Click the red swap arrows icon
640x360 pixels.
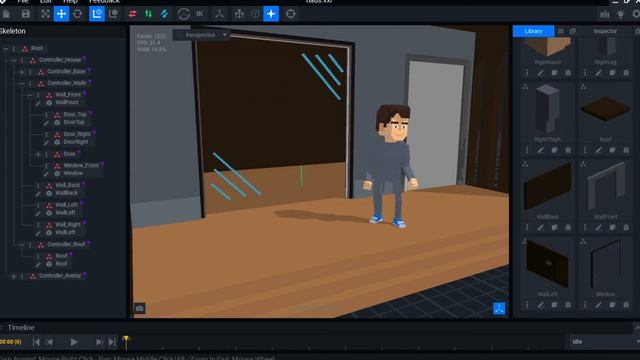click(132, 14)
